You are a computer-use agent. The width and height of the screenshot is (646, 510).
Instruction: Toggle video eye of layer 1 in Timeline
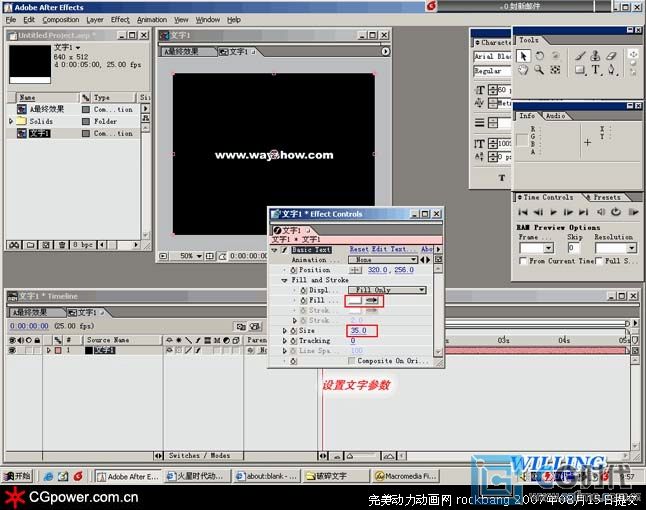(12, 350)
